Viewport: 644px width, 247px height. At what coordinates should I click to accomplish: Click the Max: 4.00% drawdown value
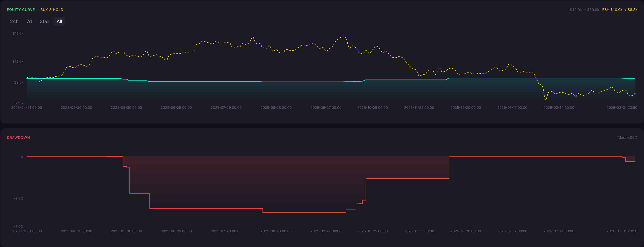(x=627, y=138)
